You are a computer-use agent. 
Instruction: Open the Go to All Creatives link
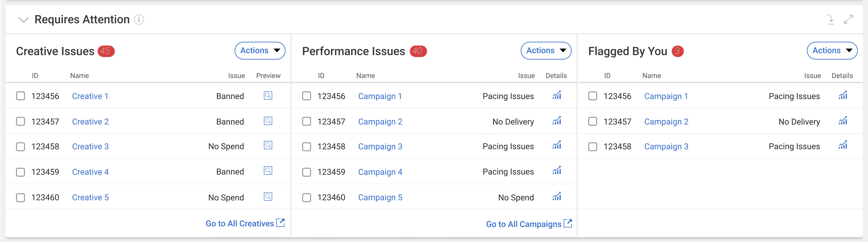pyautogui.click(x=240, y=224)
